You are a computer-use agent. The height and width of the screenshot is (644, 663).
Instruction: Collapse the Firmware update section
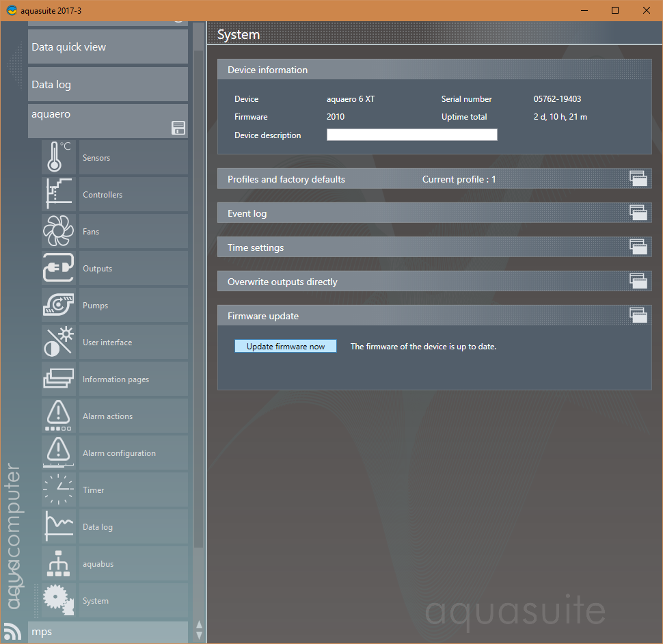point(638,316)
